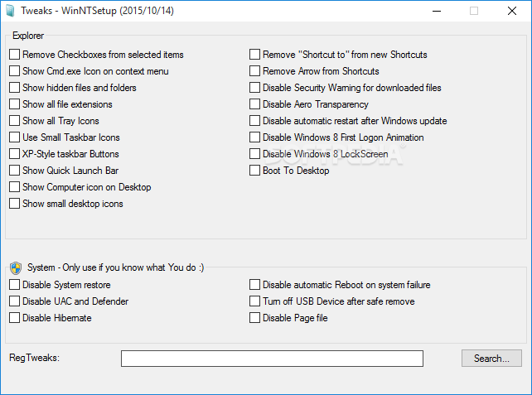Toggle Disable Aero Transparency
The width and height of the screenshot is (532, 395).
click(254, 104)
